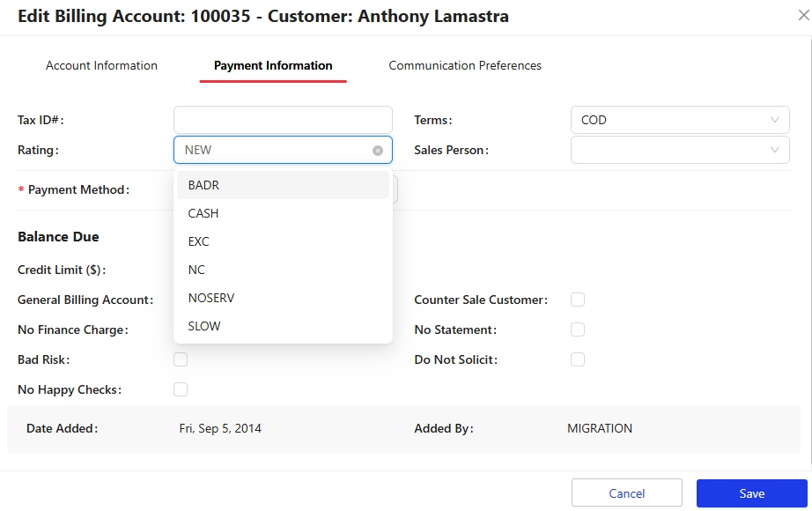
Task: Select the Payment Information tab
Action: point(273,66)
